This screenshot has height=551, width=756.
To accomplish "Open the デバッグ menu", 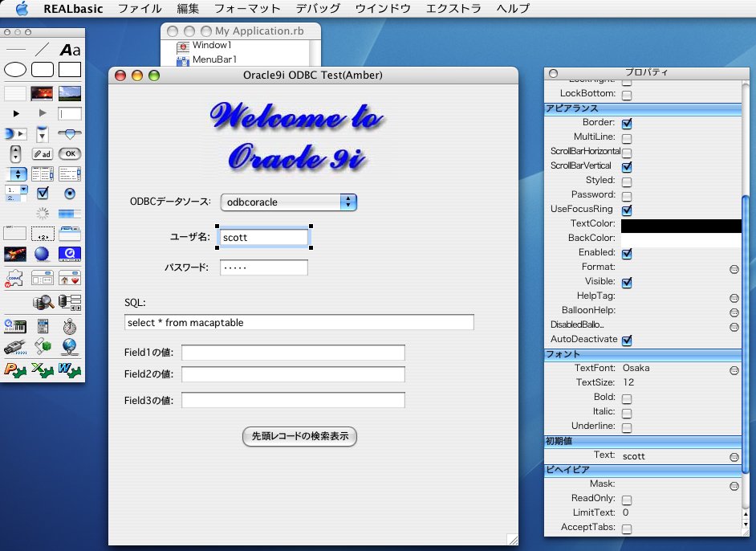I will [317, 9].
